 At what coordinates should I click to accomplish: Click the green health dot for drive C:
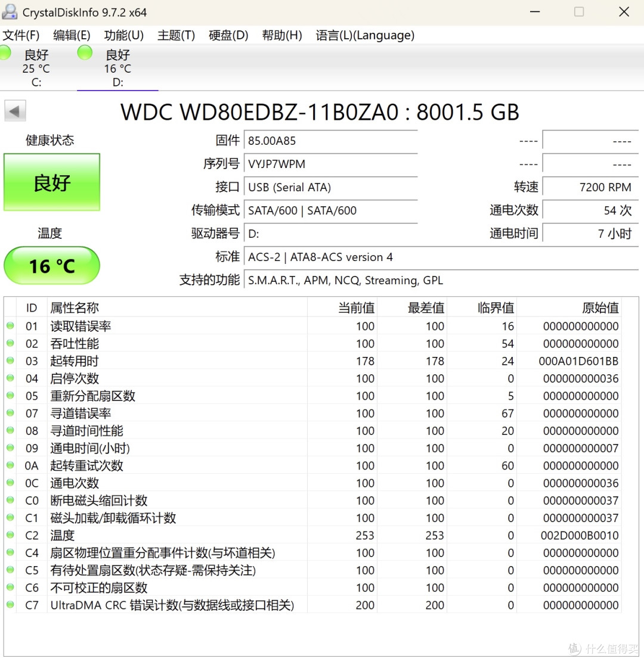point(5,52)
